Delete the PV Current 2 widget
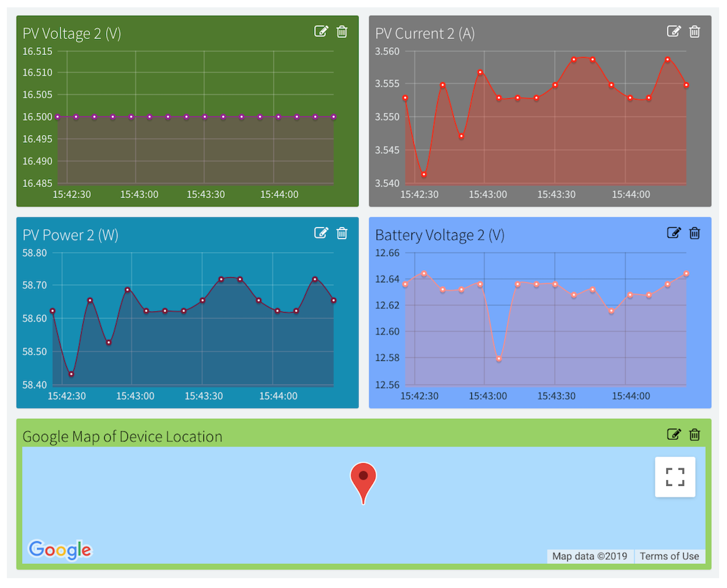 (694, 31)
